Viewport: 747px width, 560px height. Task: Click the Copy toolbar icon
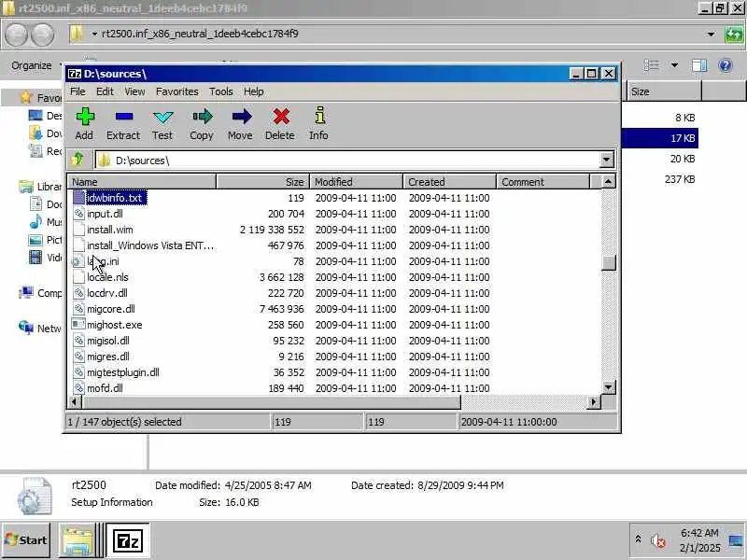pos(202,117)
